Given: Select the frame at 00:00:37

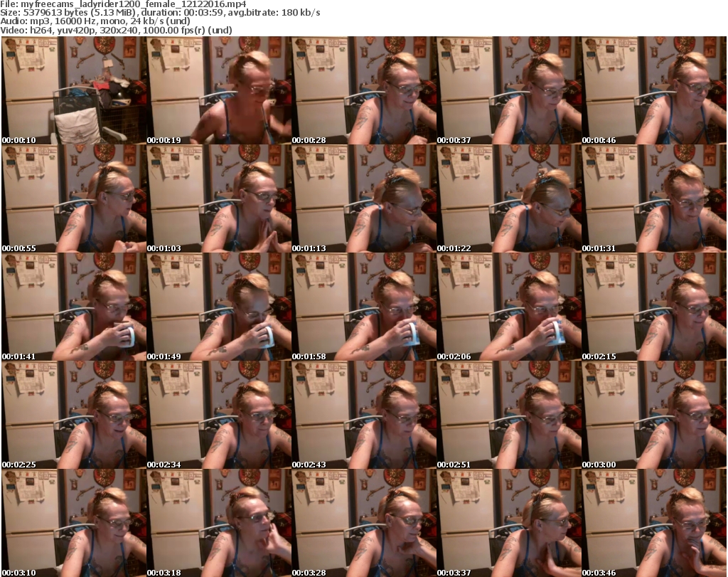Looking at the screenshot, I should tap(508, 90).
